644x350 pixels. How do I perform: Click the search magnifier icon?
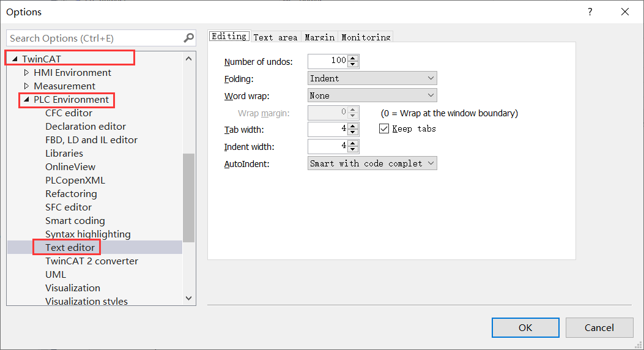pos(188,38)
